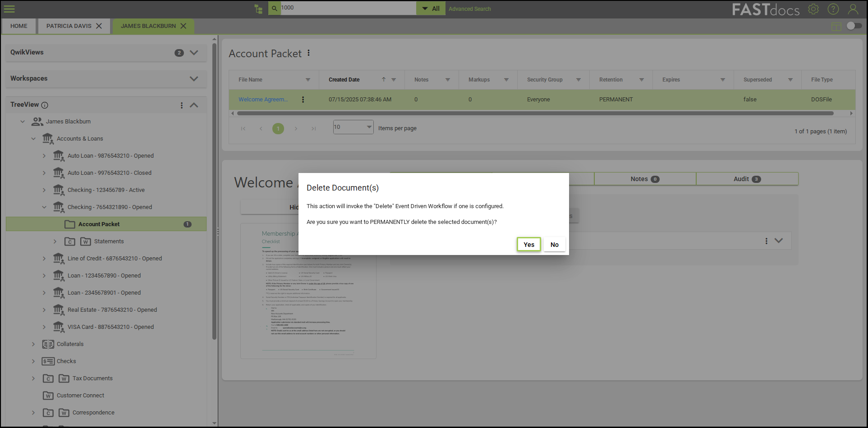Open Account Packet three-dot options menu

[308, 53]
